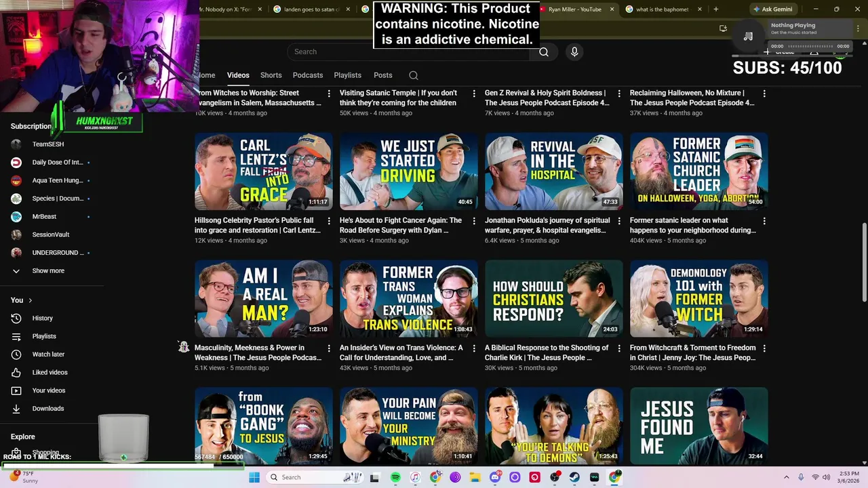Open the Windows Start menu
This screenshot has height=488, width=868.
click(254, 477)
